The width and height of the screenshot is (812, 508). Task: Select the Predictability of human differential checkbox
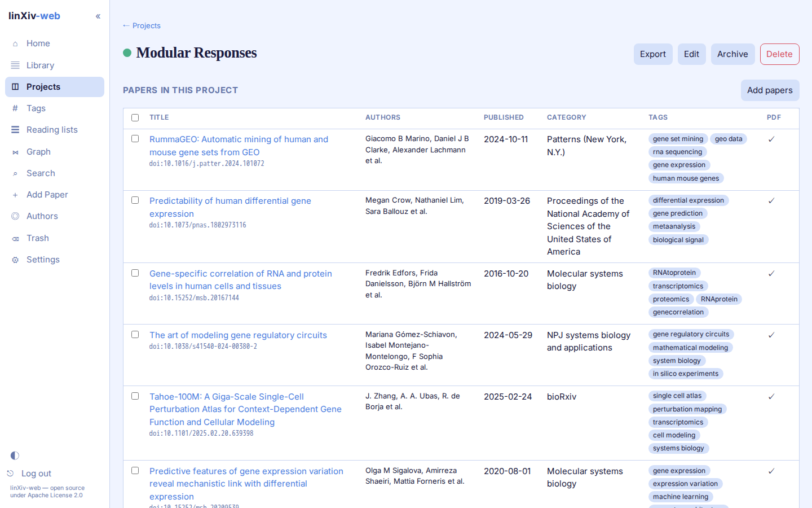(x=135, y=200)
